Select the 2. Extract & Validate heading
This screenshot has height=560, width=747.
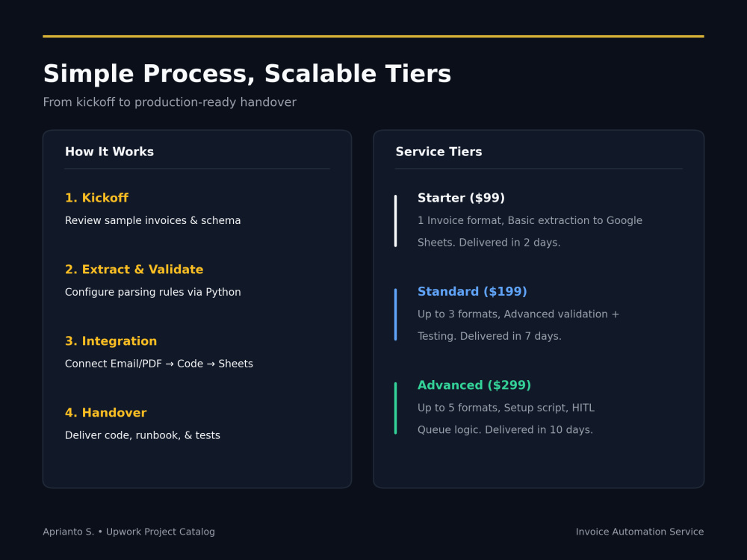pos(134,270)
